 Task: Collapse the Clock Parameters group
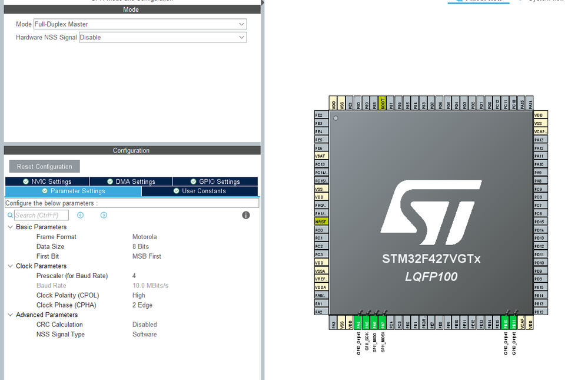10,266
